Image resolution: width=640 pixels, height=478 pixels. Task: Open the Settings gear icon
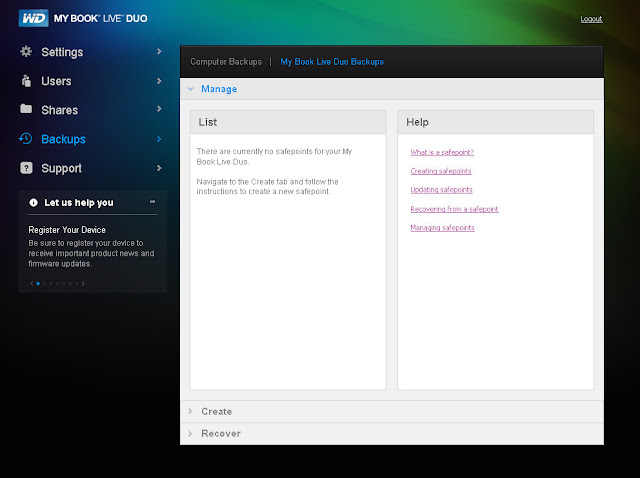coord(26,51)
